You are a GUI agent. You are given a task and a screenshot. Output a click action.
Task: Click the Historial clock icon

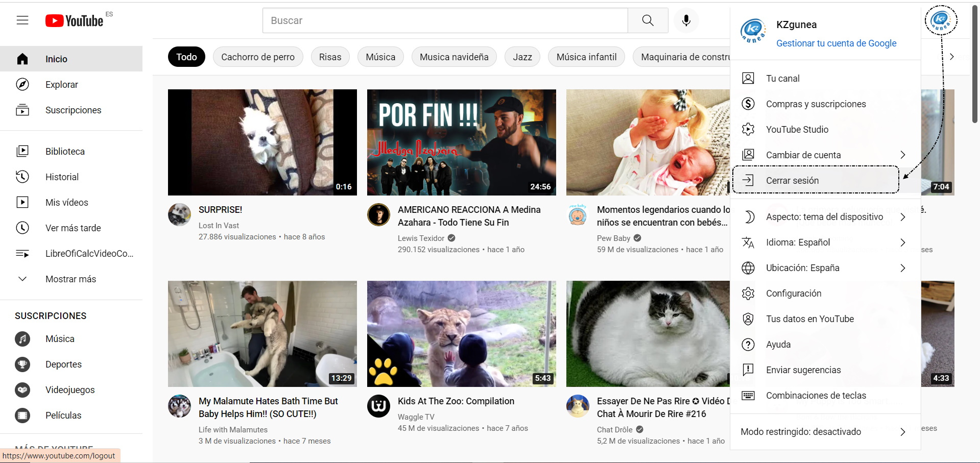coord(22,177)
